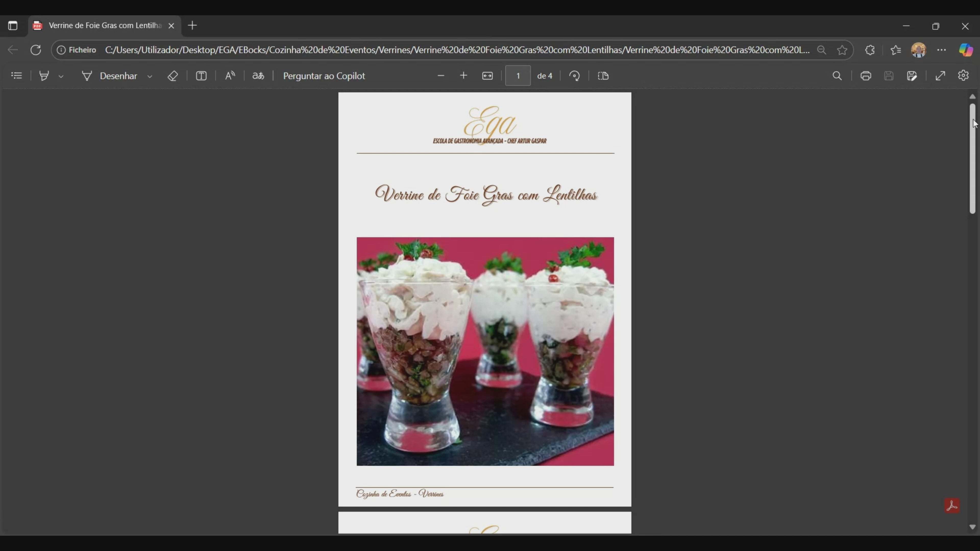980x551 pixels.
Task: Rotate the PDF page
Action: [574, 76]
